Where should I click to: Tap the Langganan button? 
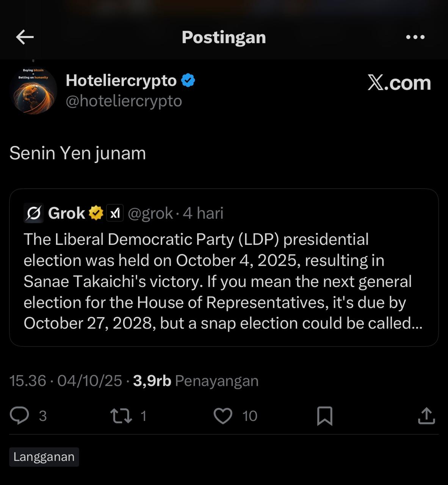click(x=44, y=457)
